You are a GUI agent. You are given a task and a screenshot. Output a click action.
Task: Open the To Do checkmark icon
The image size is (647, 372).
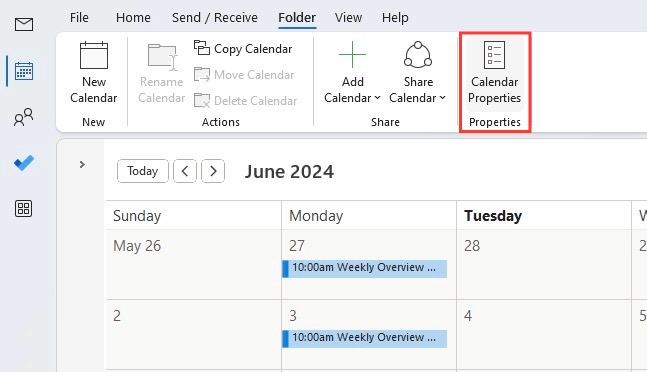point(24,163)
